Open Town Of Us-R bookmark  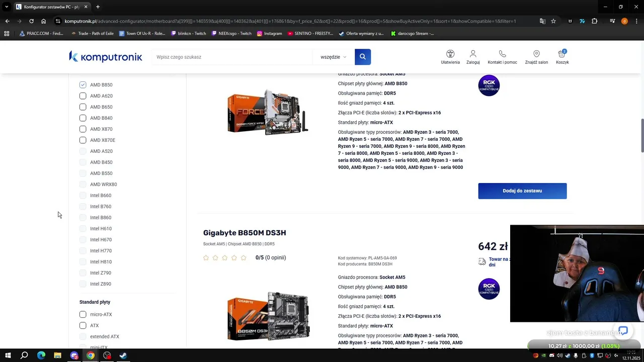142,34
